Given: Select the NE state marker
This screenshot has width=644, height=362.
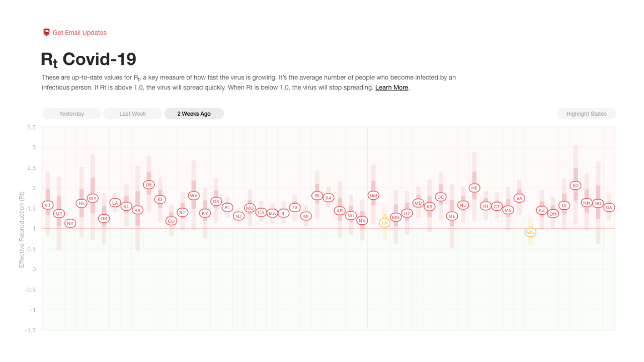Looking at the screenshot, I should (474, 188).
